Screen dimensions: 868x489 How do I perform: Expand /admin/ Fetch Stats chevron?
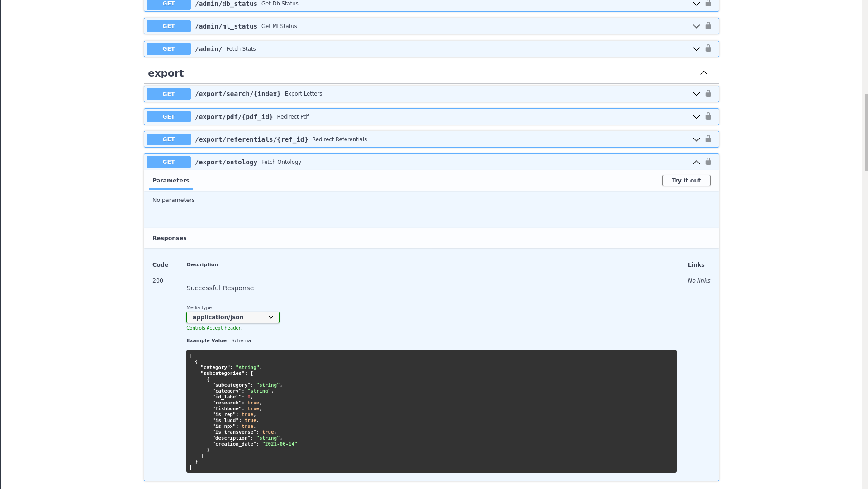[697, 49]
